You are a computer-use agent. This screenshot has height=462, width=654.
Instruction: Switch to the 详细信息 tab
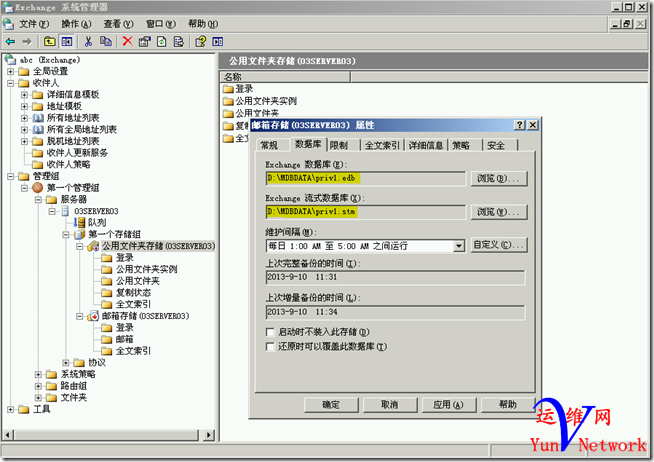coord(426,145)
